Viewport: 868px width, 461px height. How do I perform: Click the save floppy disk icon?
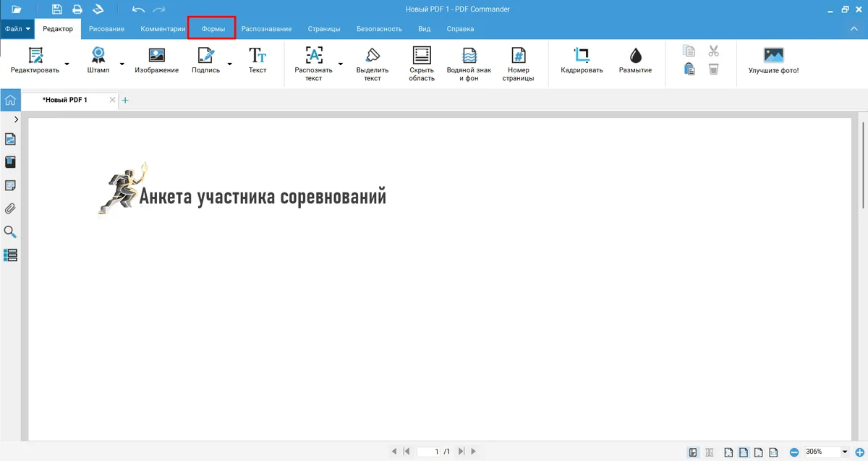pyautogui.click(x=57, y=9)
